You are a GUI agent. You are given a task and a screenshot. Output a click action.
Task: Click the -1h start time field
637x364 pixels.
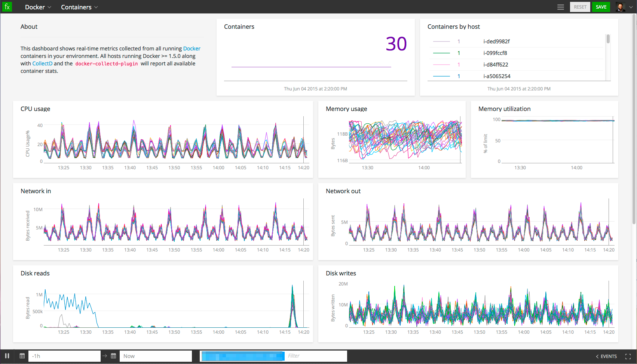(64, 356)
